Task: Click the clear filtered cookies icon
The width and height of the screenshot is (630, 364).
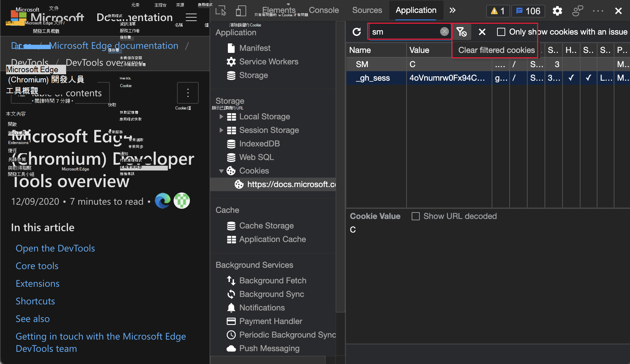Action: (x=461, y=32)
